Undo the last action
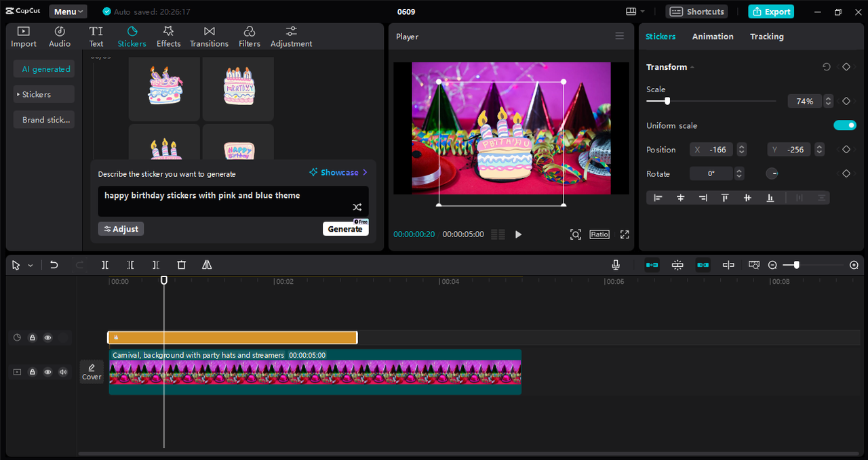Viewport: 868px width, 460px height. point(54,265)
